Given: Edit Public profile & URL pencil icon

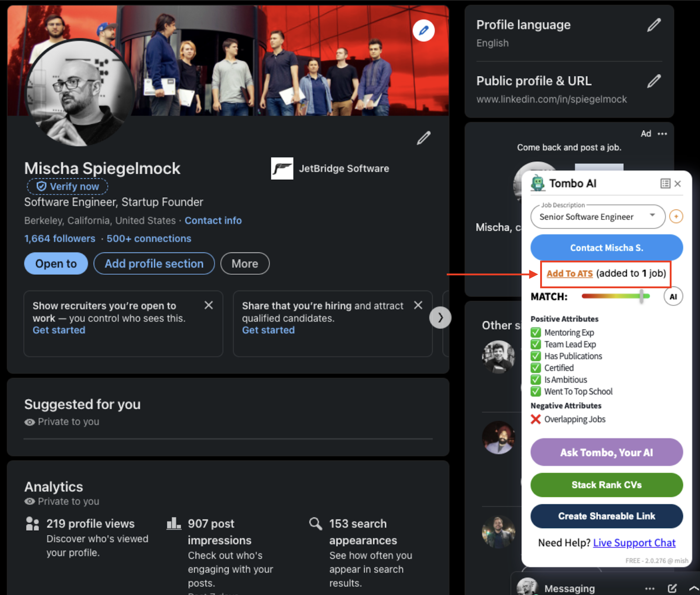Looking at the screenshot, I should pyautogui.click(x=654, y=81).
